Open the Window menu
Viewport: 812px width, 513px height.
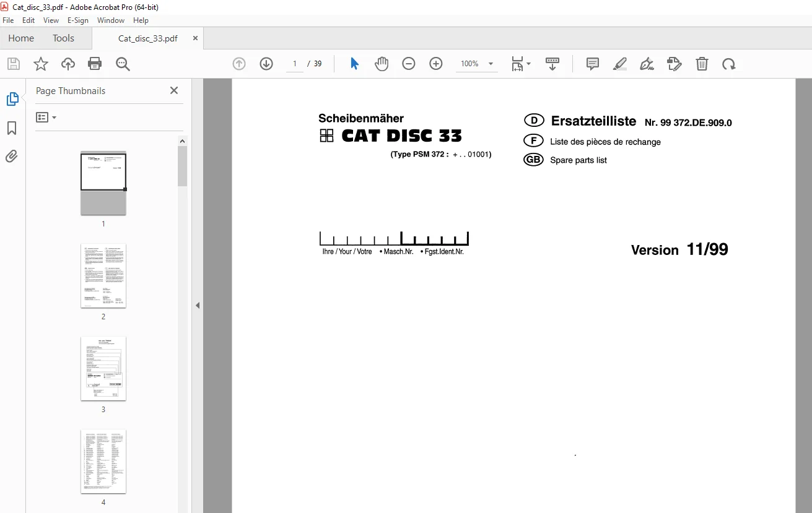111,20
